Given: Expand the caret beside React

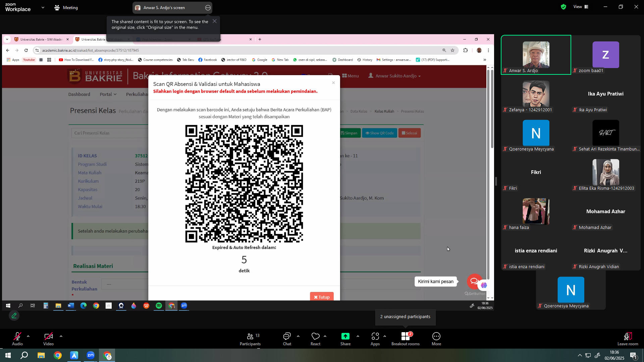Looking at the screenshot, I should tap(325, 336).
